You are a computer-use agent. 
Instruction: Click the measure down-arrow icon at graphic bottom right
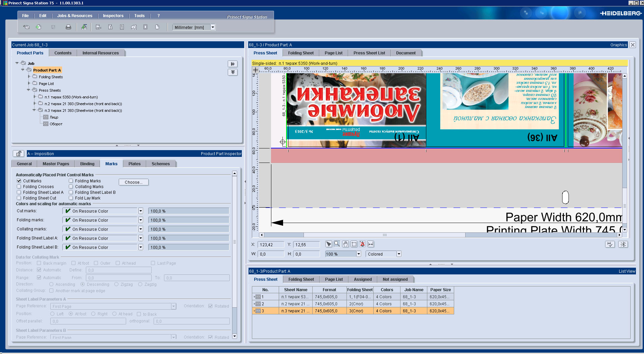(610, 244)
